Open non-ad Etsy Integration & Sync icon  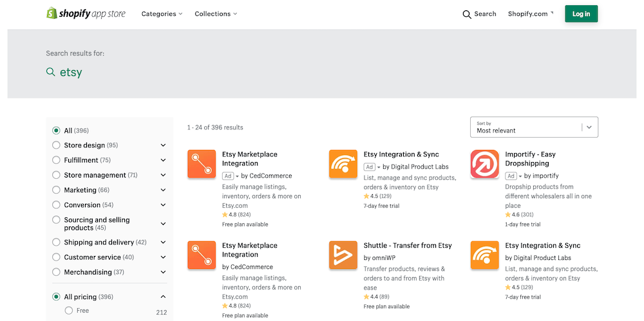pos(484,255)
